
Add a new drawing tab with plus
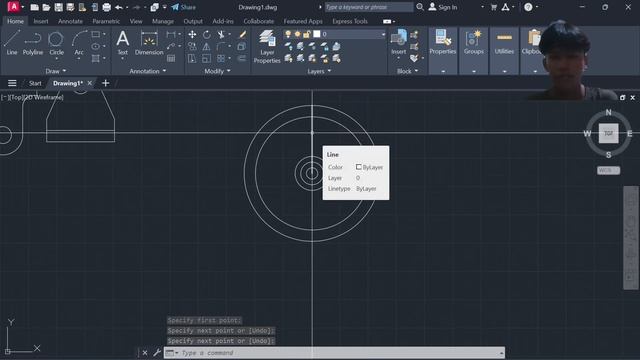(x=105, y=83)
